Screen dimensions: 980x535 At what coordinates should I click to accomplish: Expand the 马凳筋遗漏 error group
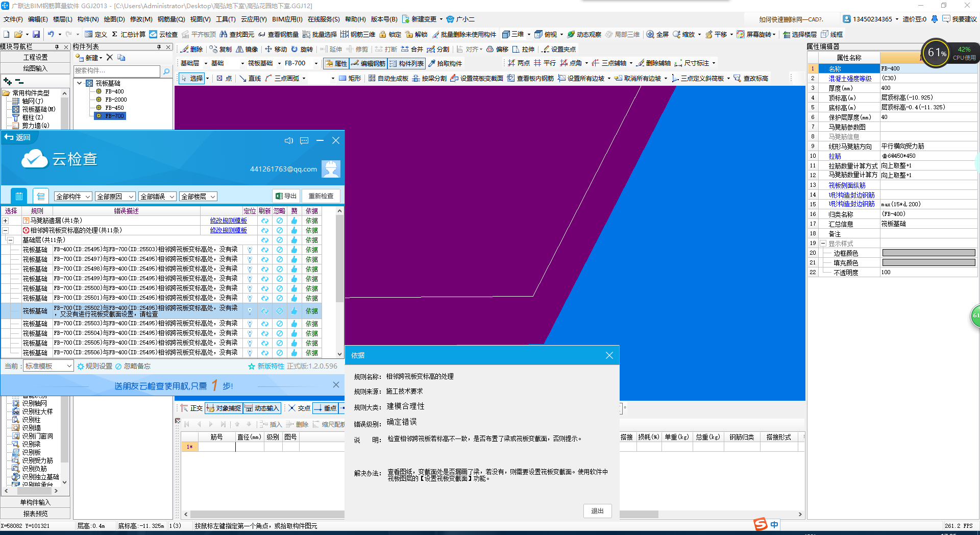tap(5, 221)
